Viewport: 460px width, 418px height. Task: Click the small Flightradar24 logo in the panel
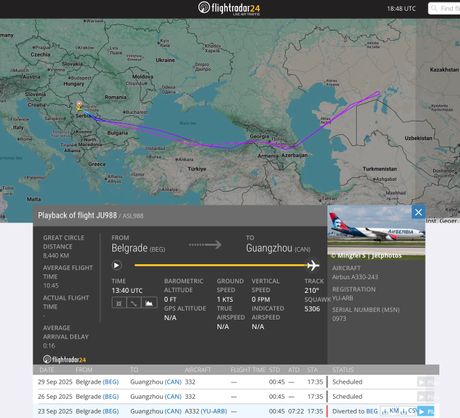(x=64, y=359)
